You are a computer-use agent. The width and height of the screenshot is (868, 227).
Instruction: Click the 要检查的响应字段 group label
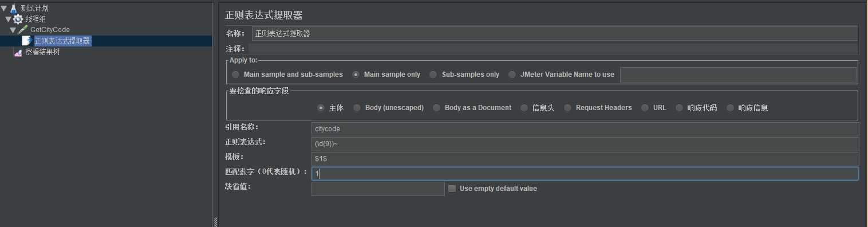click(x=259, y=91)
